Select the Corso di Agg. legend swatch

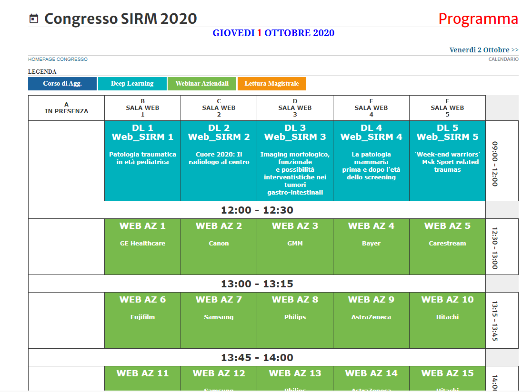point(62,84)
